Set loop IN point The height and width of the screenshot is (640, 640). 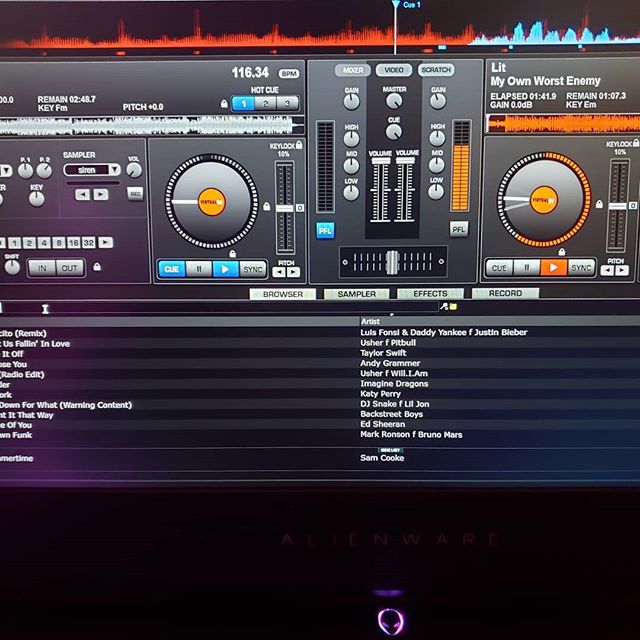[x=42, y=268]
